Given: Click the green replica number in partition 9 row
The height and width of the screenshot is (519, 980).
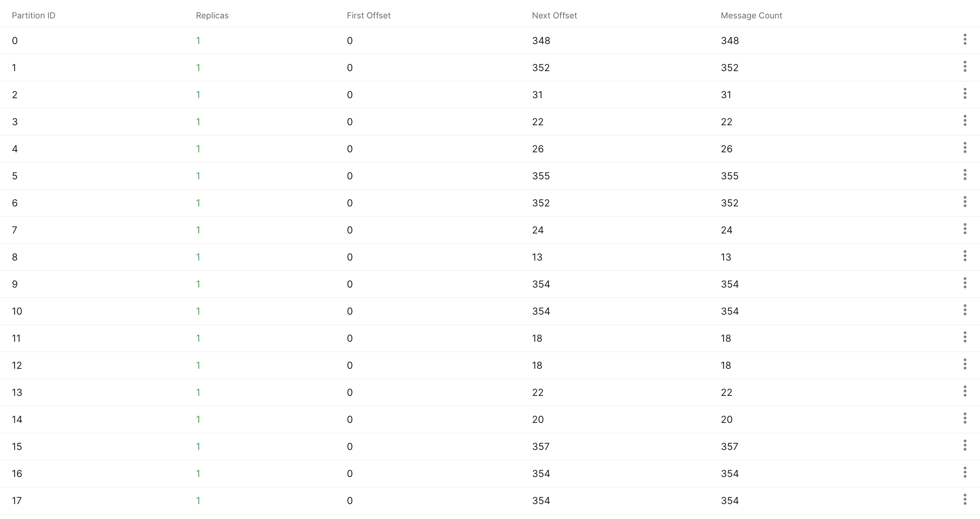Looking at the screenshot, I should point(198,284).
